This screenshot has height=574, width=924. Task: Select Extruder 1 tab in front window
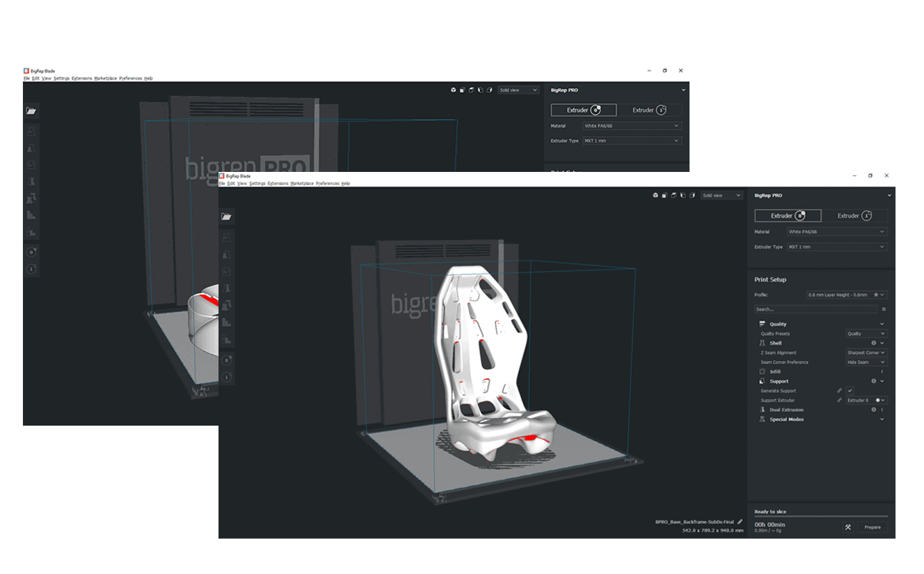tap(855, 216)
